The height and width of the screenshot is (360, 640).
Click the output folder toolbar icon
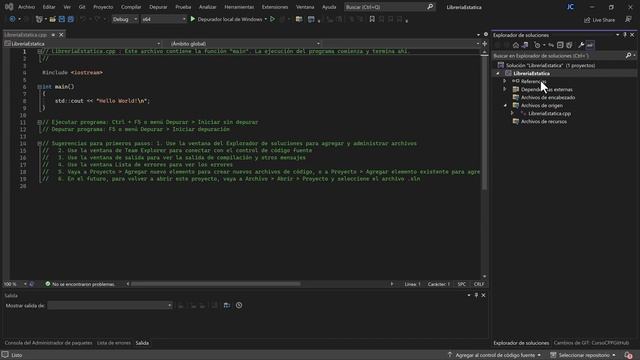point(227,305)
